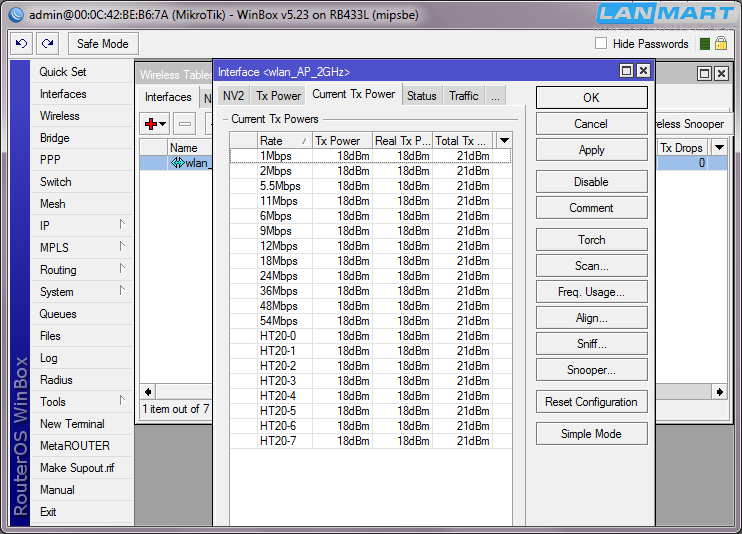This screenshot has width=742, height=534.
Task: Open Interfaces tab in Wireless Tables
Action: pyautogui.click(x=168, y=97)
